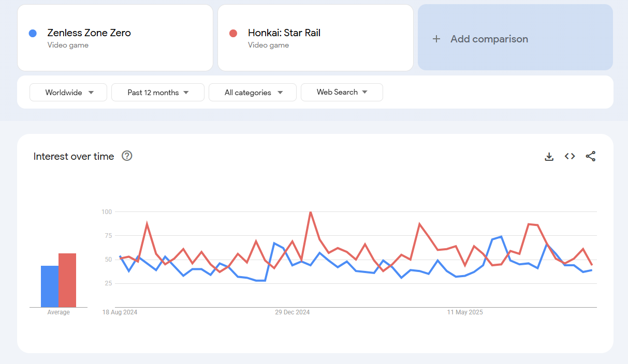Click the plus icon in Add comparison

[x=436, y=39]
